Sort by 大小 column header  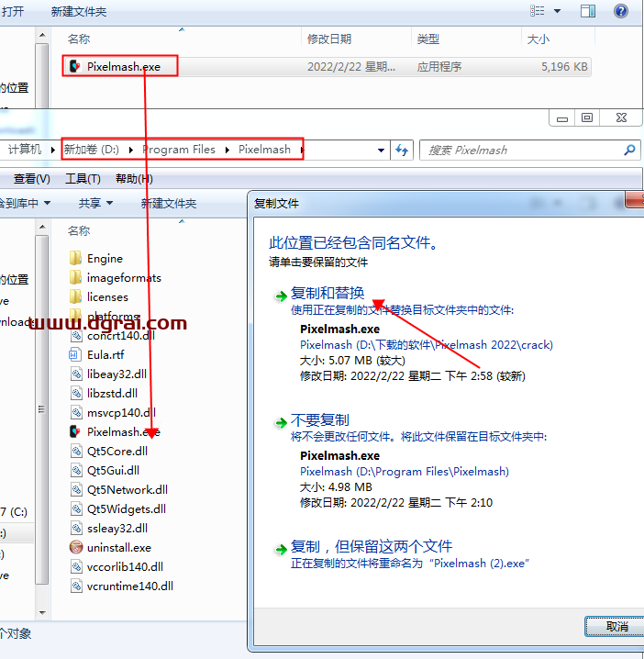tap(539, 39)
